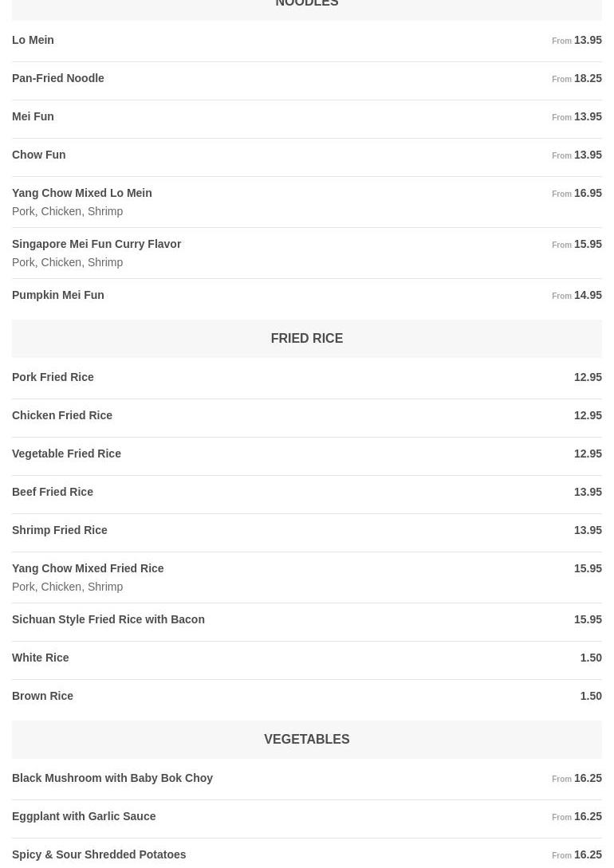Select Brown Rice side
Viewport: 614px width, 868px height.
point(43,696)
